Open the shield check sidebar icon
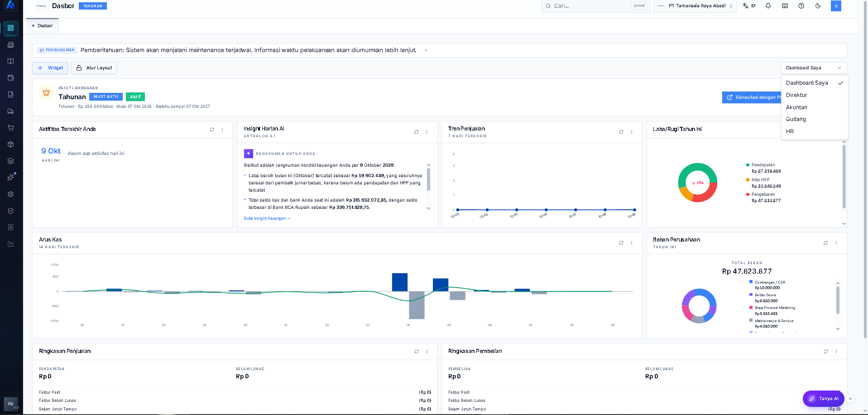Viewport: 868px width, 415px height. [11, 211]
